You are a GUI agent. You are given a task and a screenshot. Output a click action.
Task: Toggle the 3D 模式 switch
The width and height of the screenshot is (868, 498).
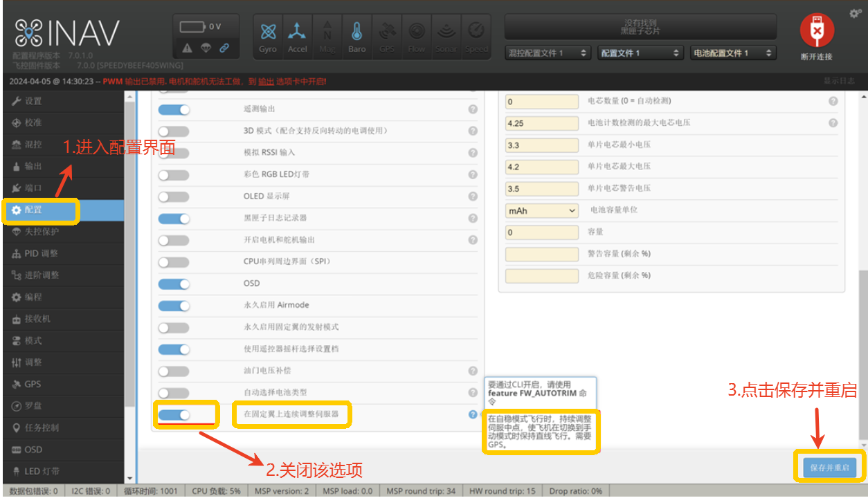tap(174, 131)
